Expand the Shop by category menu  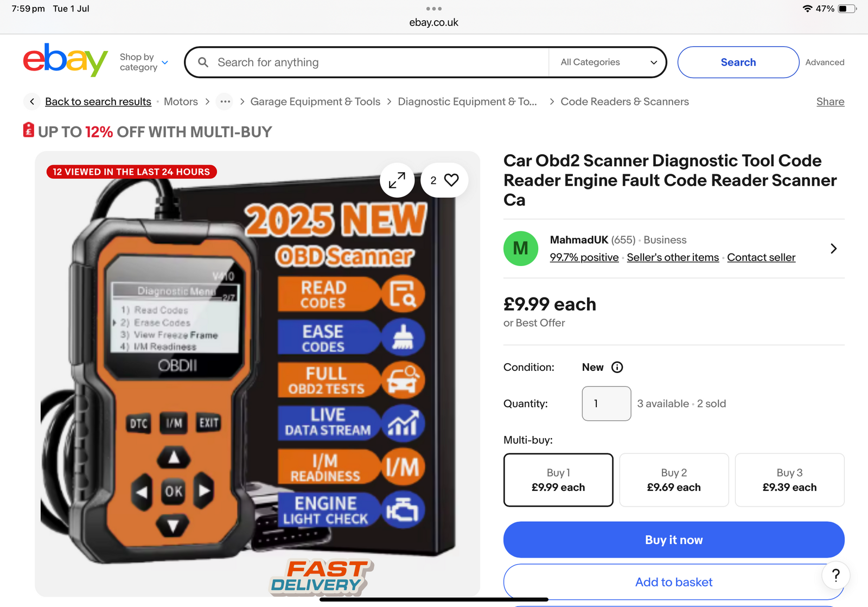pos(144,62)
